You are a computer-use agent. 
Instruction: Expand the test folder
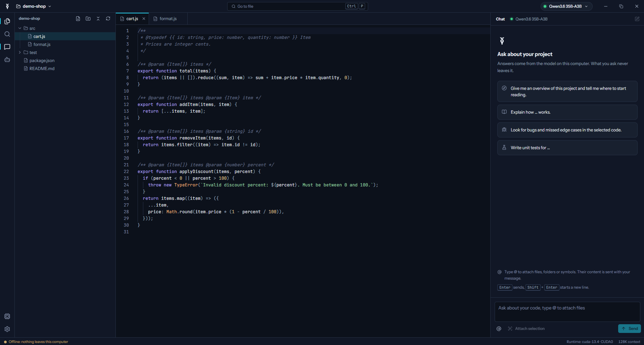coord(20,52)
